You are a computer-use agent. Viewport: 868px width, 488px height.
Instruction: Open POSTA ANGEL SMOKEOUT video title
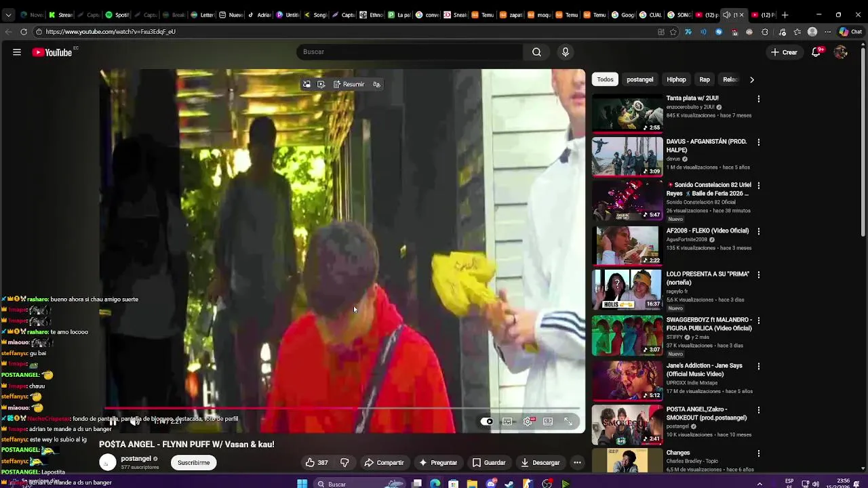pos(707,413)
